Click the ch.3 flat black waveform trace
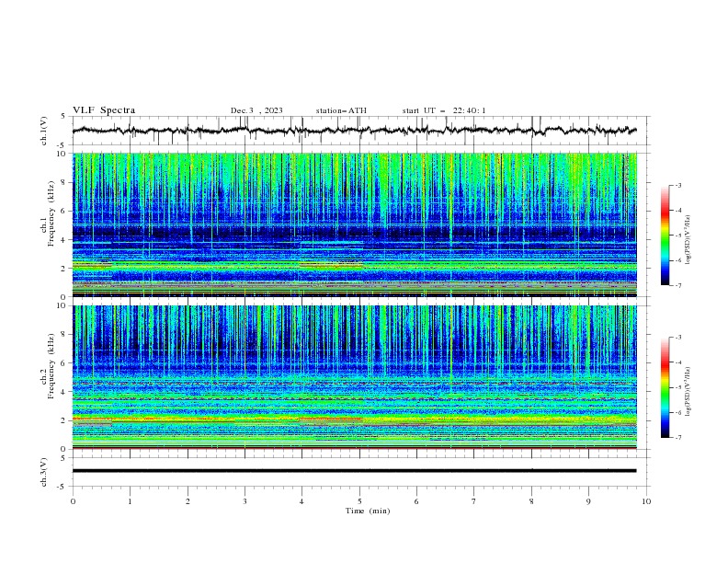Image resolution: width=728 pixels, height=563 pixels. click(x=354, y=471)
